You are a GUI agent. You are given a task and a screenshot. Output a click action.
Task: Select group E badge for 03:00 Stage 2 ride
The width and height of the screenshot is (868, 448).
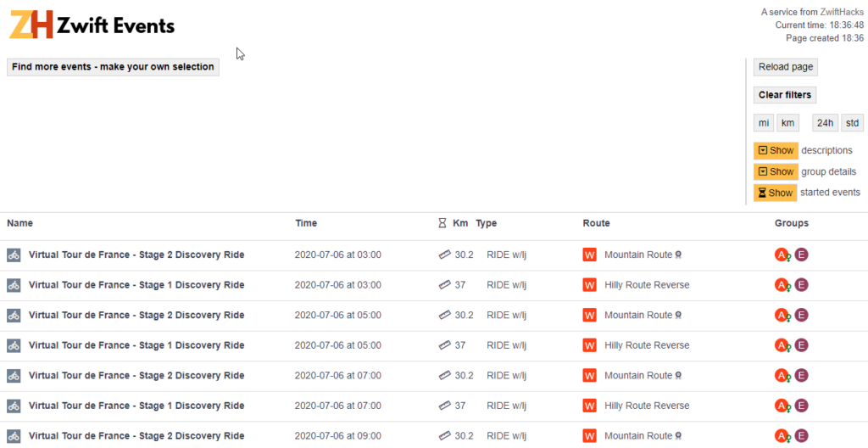[802, 255]
